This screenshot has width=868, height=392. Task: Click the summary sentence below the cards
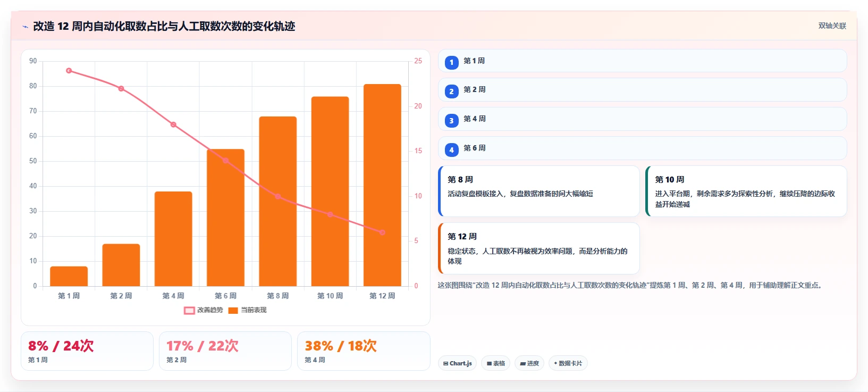coord(631,286)
